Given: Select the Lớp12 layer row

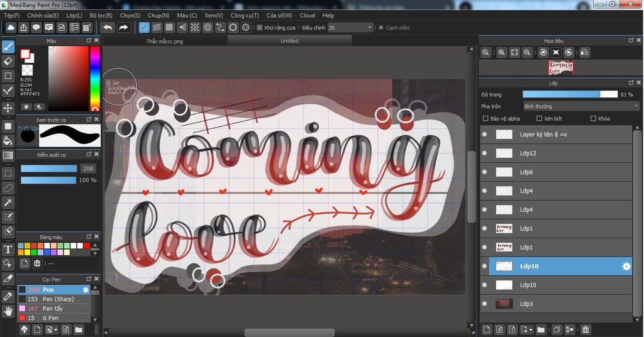Looking at the screenshot, I should [556, 153].
